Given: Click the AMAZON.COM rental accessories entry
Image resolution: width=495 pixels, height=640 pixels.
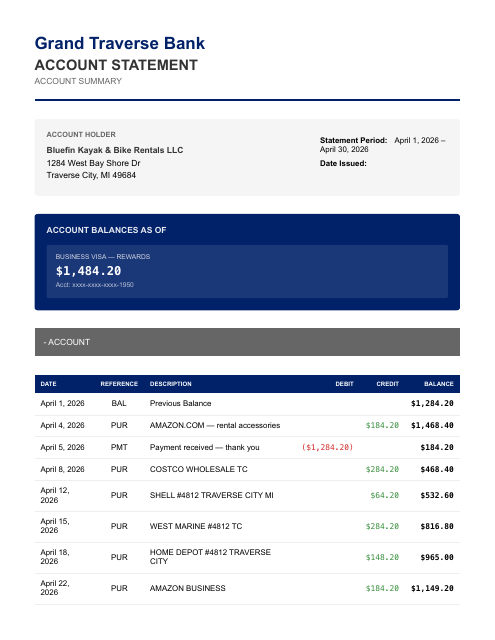Looking at the screenshot, I should tap(215, 425).
